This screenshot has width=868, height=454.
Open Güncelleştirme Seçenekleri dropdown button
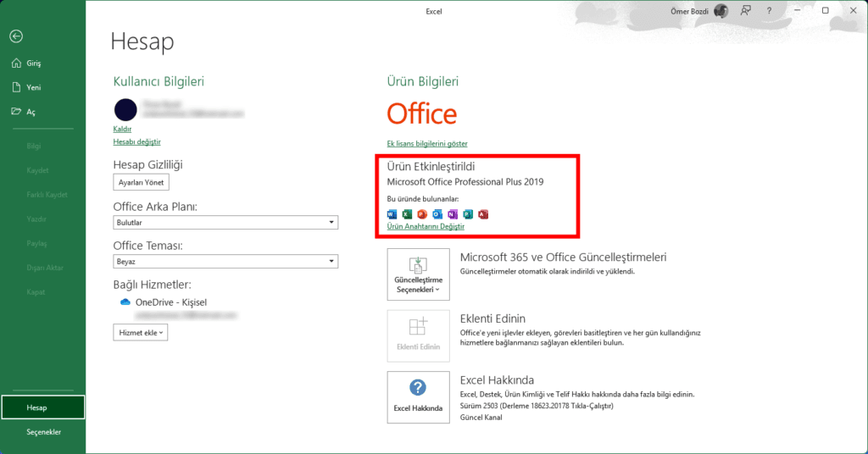point(418,274)
